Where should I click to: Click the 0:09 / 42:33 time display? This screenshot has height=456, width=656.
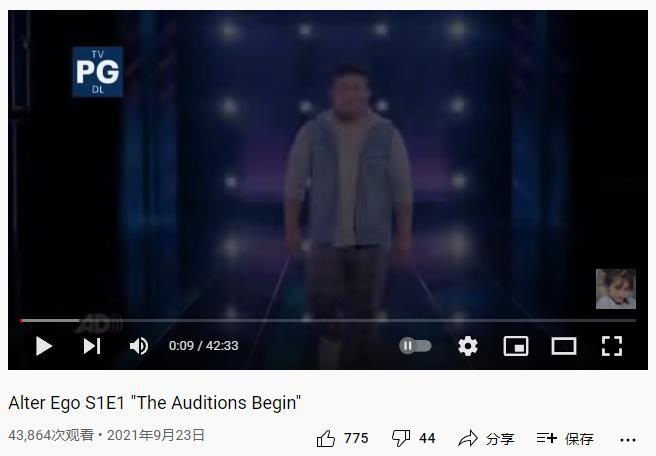click(203, 346)
